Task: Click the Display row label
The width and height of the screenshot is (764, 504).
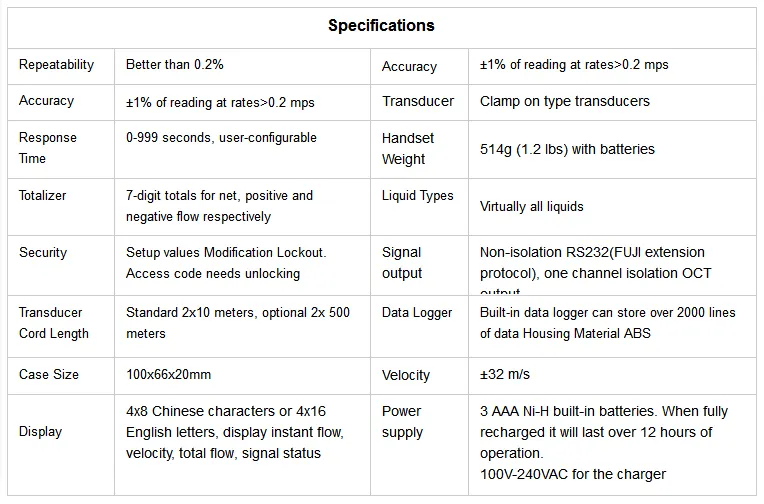Action: tap(40, 432)
